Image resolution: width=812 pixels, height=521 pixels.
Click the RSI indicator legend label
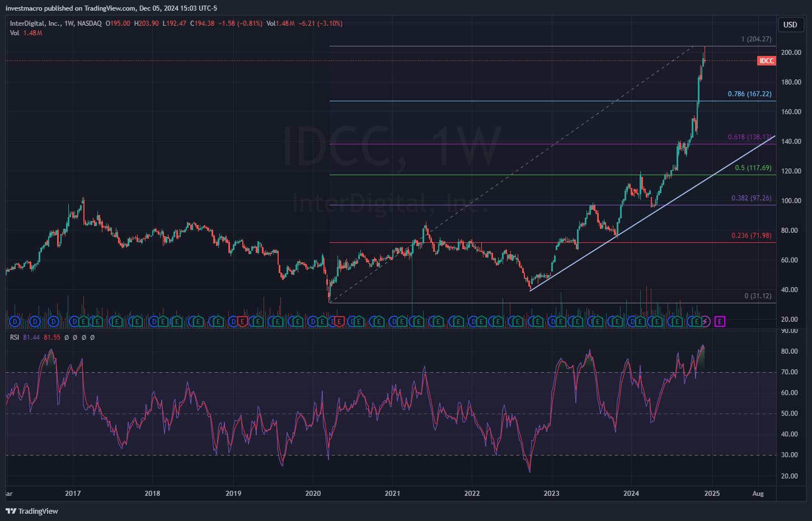15,337
